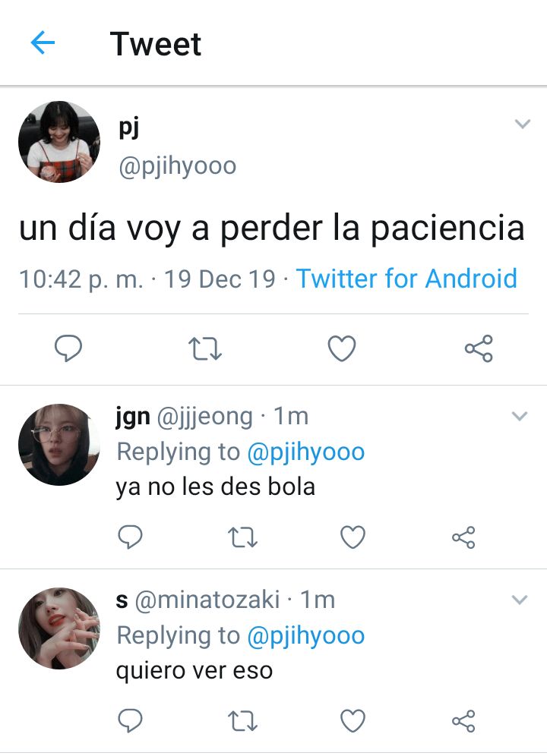Image resolution: width=547 pixels, height=756 pixels.
Task: Open options chevron on jgn's reply
Action: (520, 416)
